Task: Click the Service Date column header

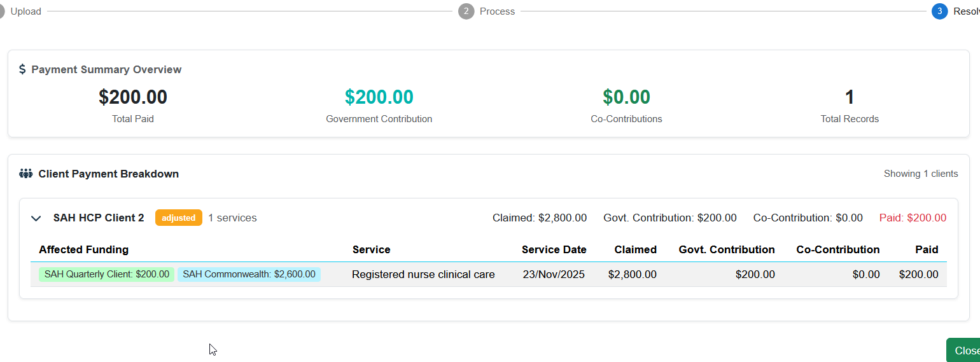Action: pyautogui.click(x=554, y=249)
